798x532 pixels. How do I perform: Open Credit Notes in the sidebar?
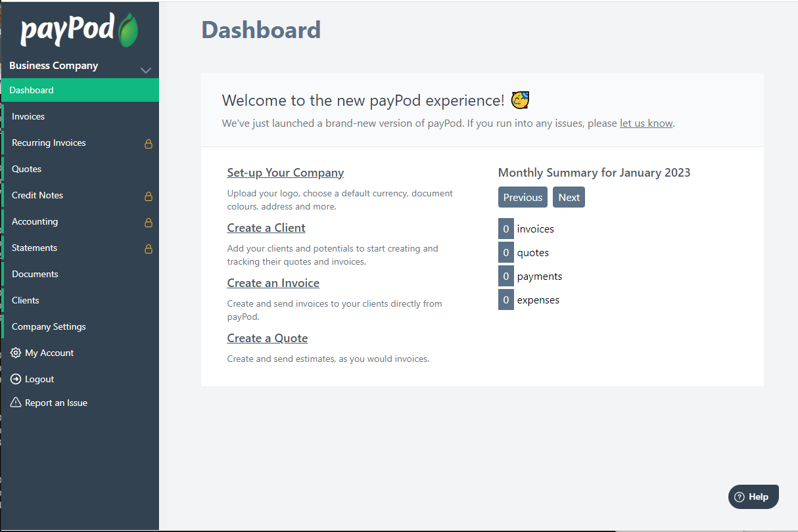pos(80,195)
